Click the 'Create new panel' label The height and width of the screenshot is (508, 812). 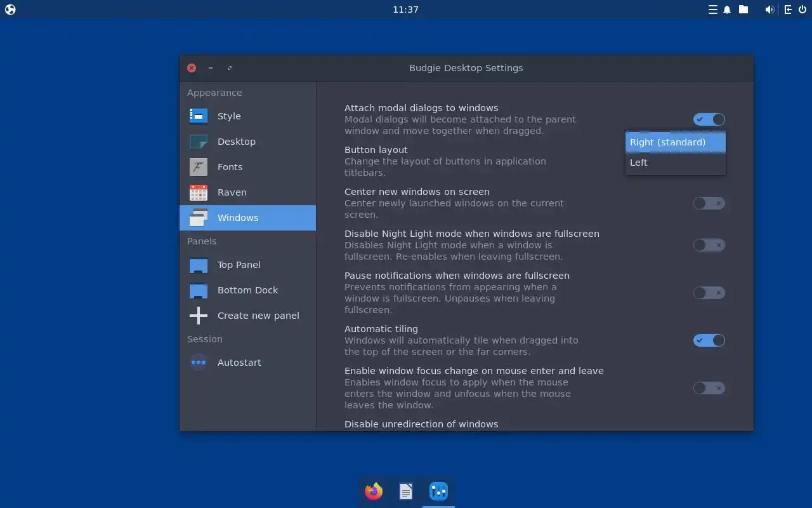[258, 316]
